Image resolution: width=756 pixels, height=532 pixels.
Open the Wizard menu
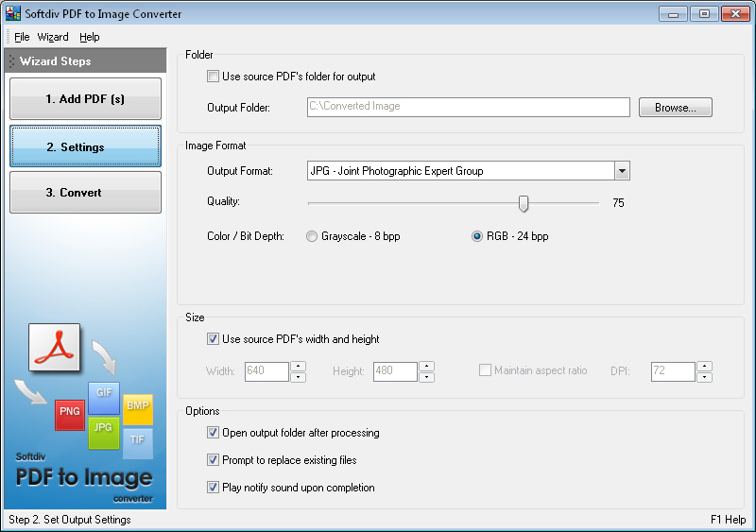point(53,37)
